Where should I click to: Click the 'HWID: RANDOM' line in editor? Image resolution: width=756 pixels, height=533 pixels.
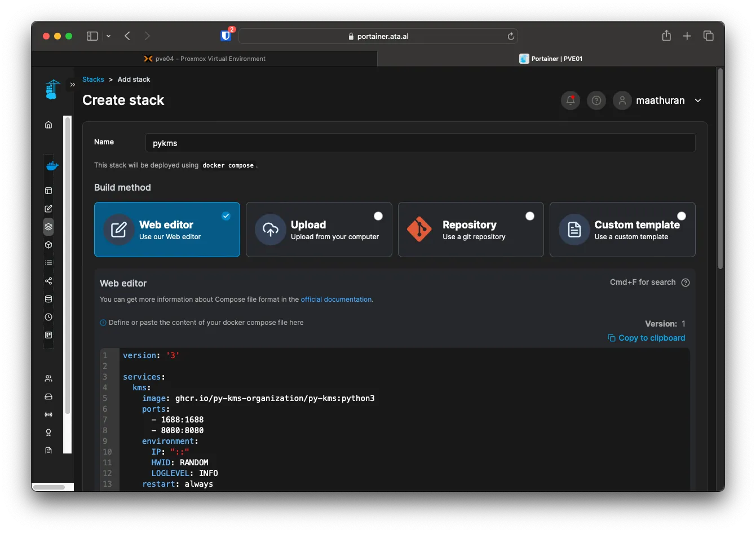point(180,462)
